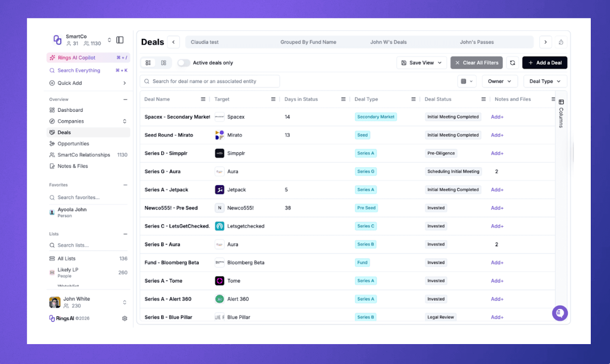Open the John's Passes saved view
Screen dimensions: 610x364
click(477, 42)
